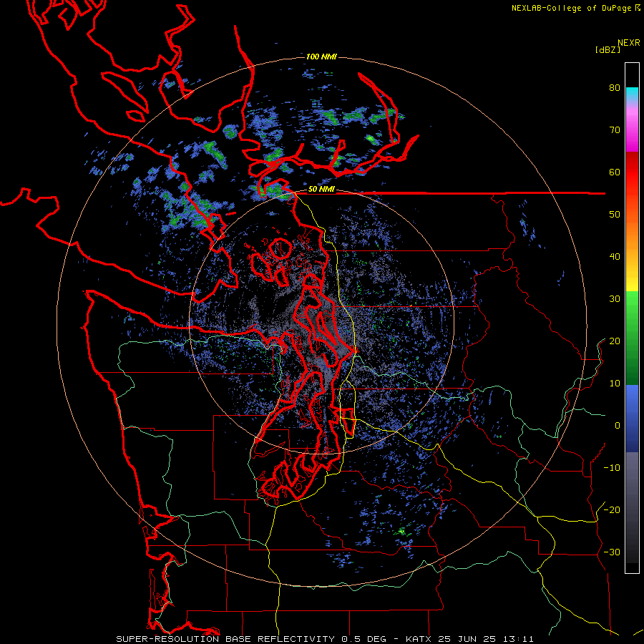This screenshot has width=644, height=644.
Task: Click the cyan top of the color bar
Action: pyautogui.click(x=632, y=92)
